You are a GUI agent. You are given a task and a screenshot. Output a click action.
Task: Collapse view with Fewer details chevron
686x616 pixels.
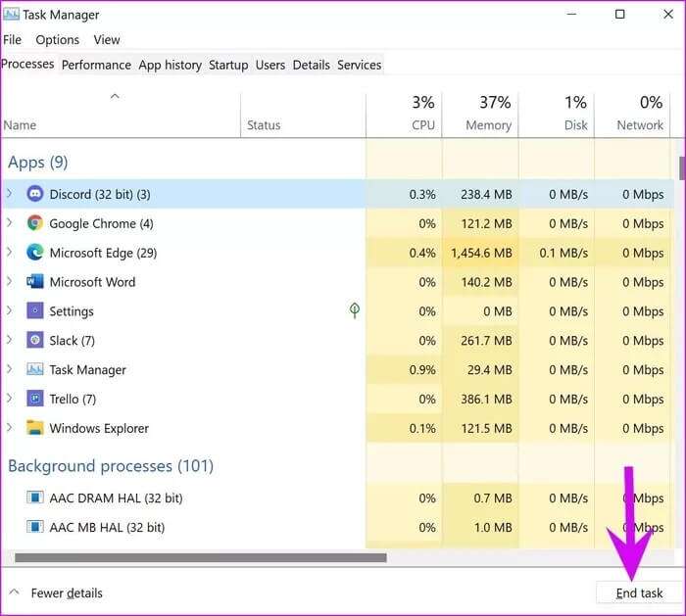coord(14,592)
